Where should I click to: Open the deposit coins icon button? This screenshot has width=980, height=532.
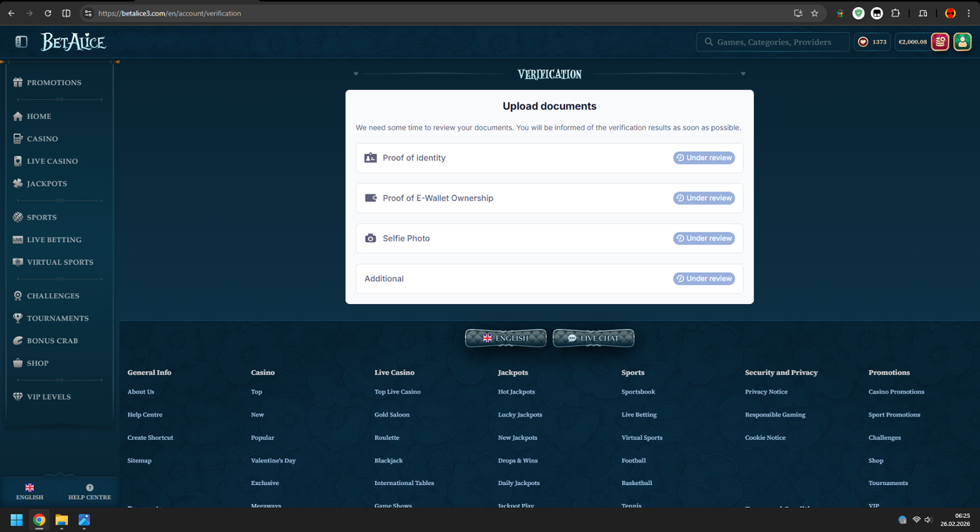pos(939,42)
